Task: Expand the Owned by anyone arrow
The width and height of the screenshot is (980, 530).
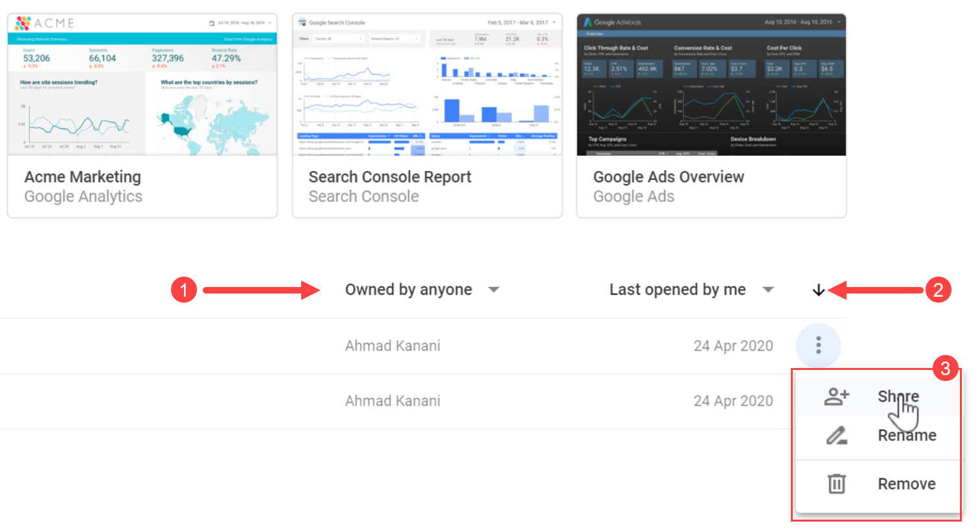Action: coord(494,290)
